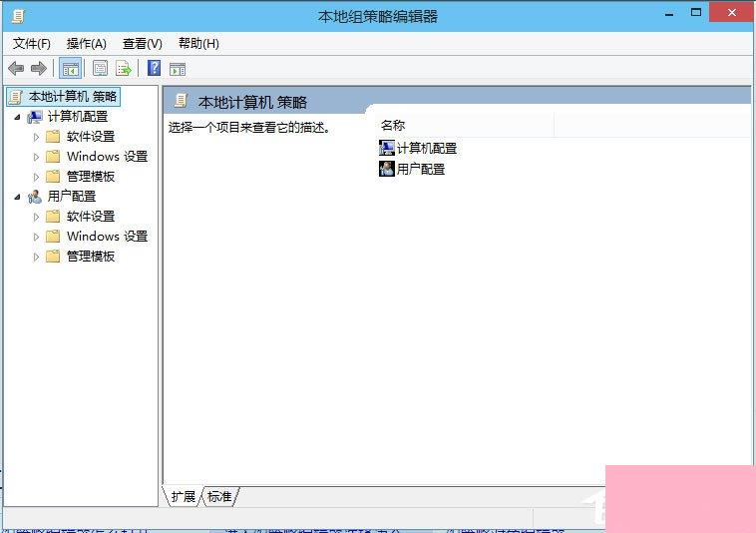Select Windows 设置 label under 用户配置

pyautogui.click(x=108, y=236)
